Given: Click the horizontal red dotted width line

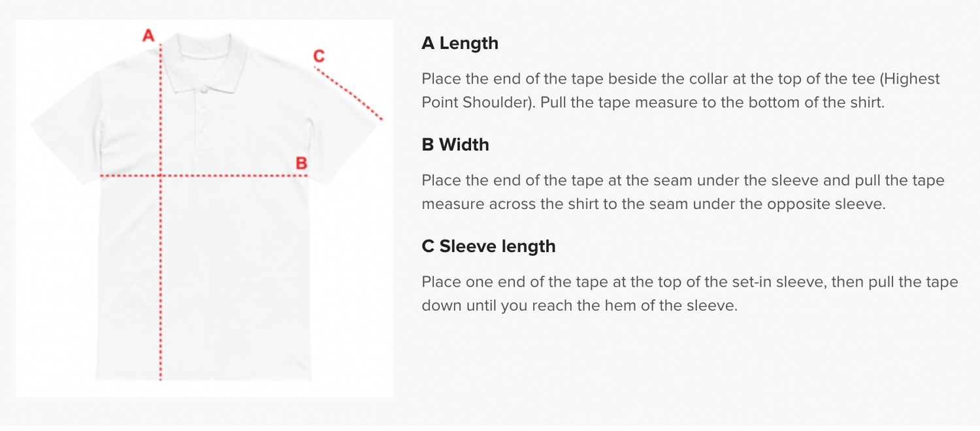Looking at the screenshot, I should coord(203,176).
